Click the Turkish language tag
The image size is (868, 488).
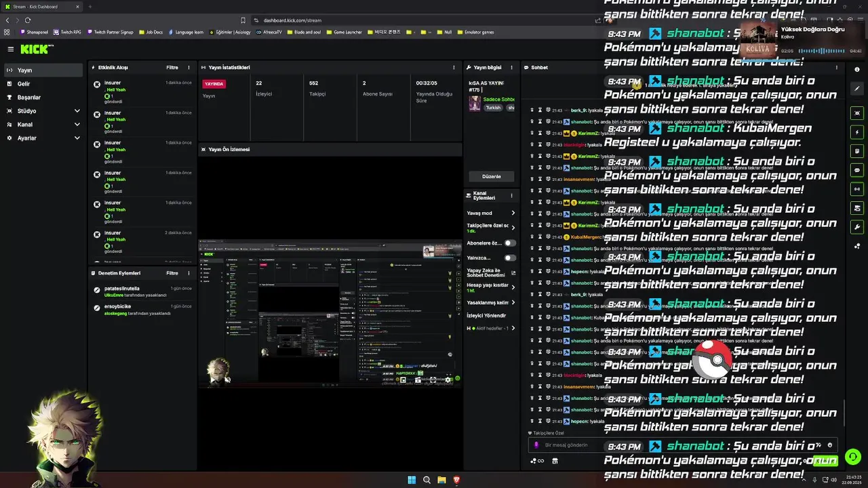pyautogui.click(x=493, y=108)
